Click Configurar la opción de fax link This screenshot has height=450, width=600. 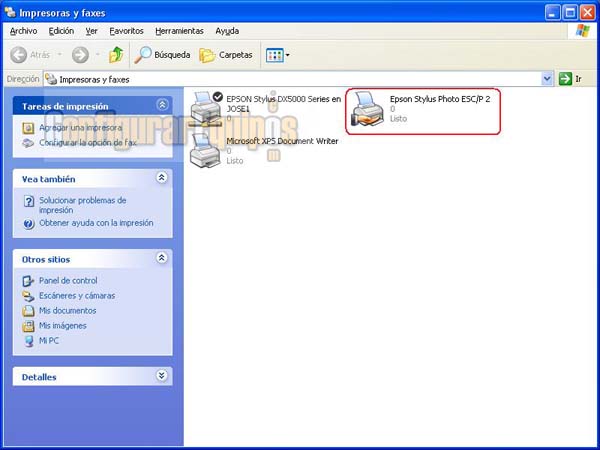click(x=88, y=143)
